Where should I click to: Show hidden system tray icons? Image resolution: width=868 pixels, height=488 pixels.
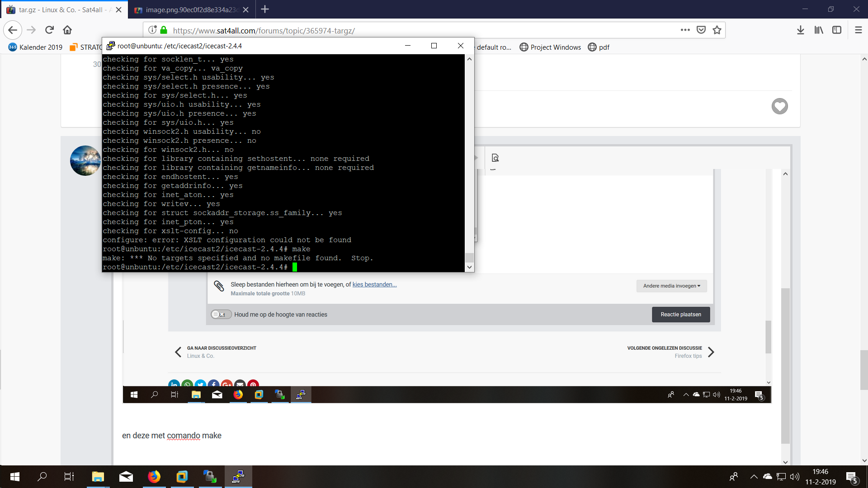tap(754, 477)
